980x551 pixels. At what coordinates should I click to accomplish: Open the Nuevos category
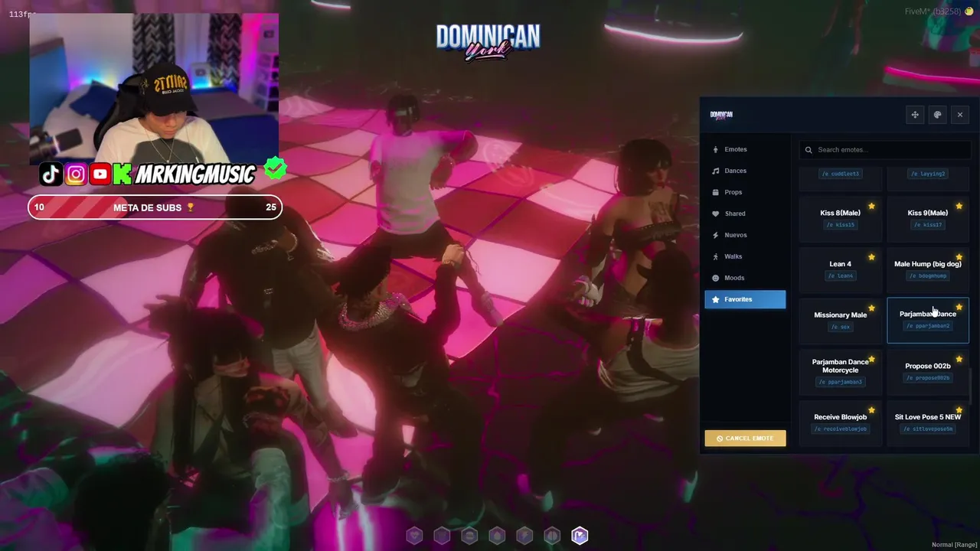click(x=745, y=235)
